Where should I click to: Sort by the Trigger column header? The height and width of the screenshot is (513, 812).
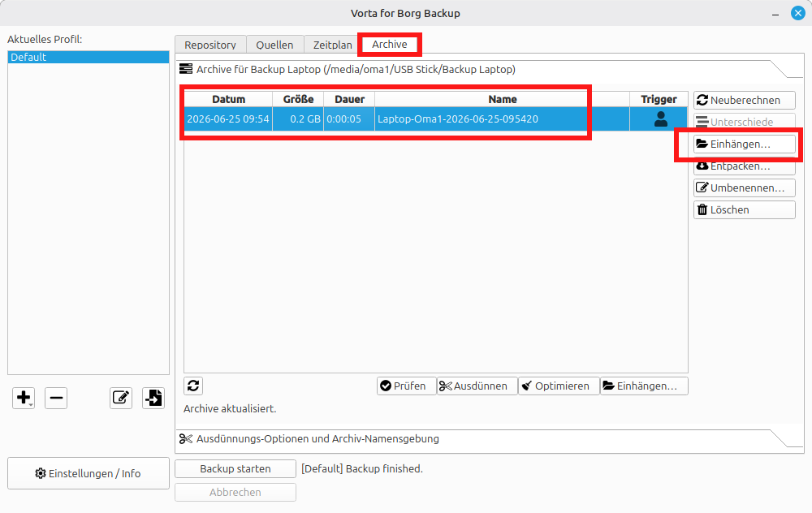coord(659,99)
